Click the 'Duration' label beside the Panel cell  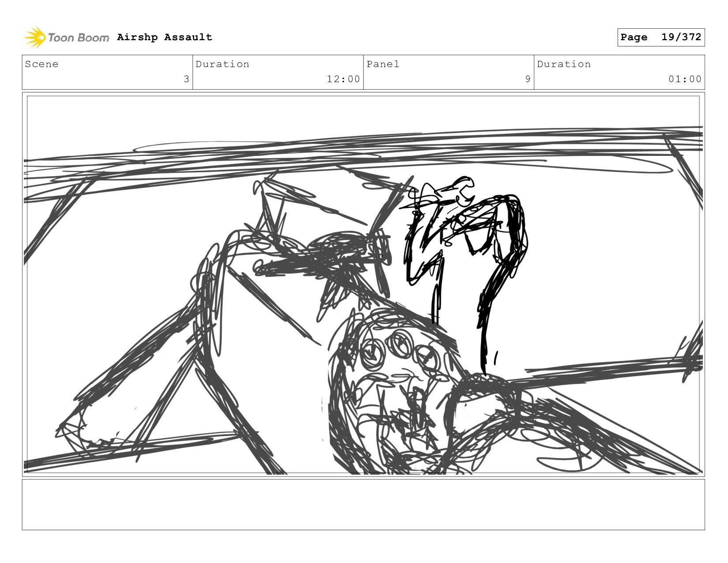[x=564, y=64]
